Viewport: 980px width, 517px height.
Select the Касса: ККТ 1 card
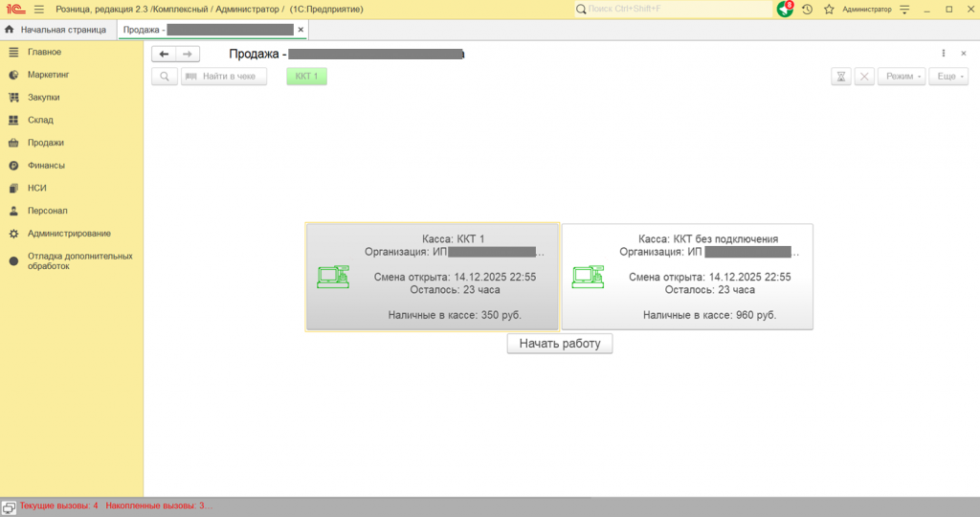click(x=432, y=277)
